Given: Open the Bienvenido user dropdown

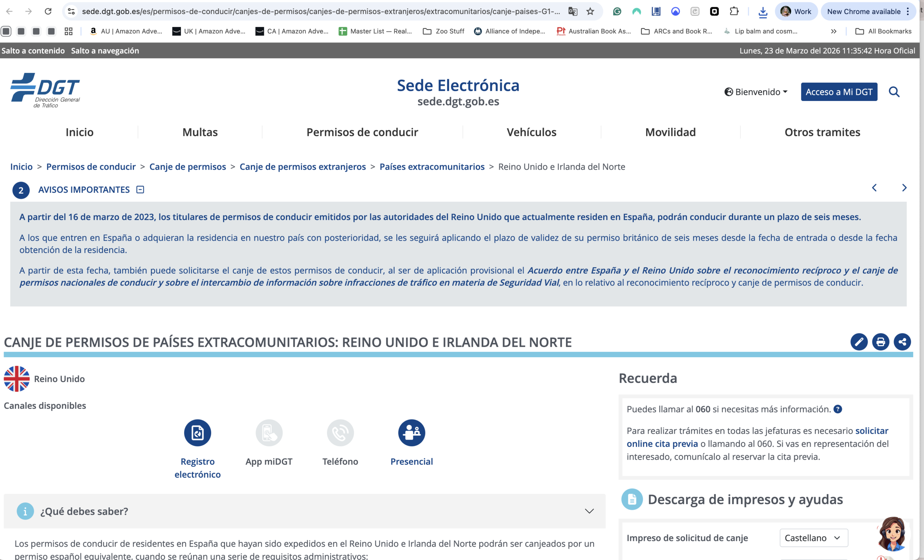Looking at the screenshot, I should pos(756,92).
